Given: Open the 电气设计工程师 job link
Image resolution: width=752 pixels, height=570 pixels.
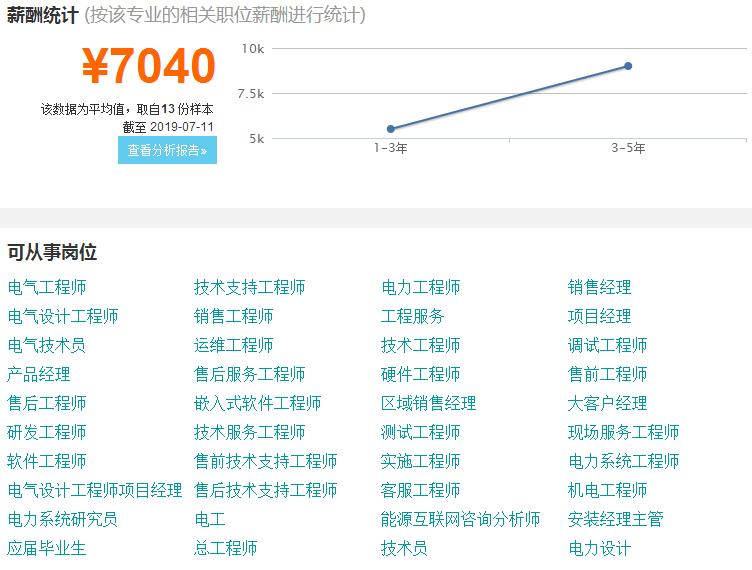Looking at the screenshot, I should (x=63, y=316).
